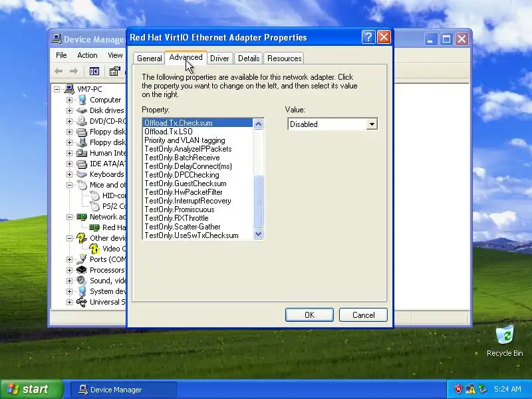
Task: Click the Network adapters category icon
Action: pyautogui.click(x=82, y=217)
